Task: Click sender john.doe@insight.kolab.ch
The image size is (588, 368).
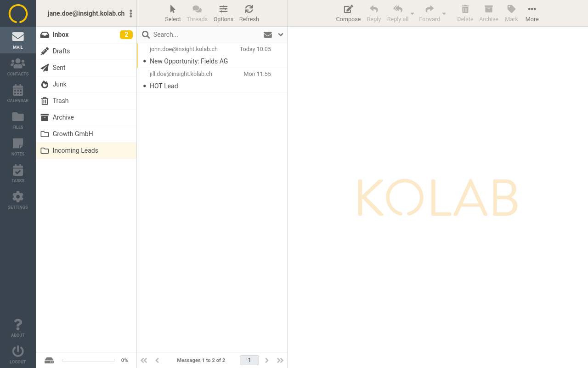Action: [184, 49]
